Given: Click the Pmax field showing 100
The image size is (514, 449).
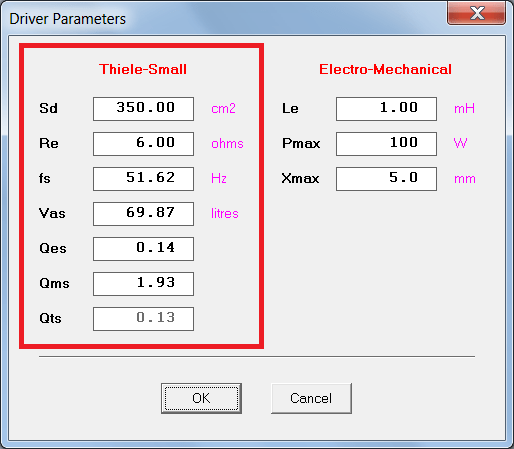Looking at the screenshot, I should pos(386,144).
